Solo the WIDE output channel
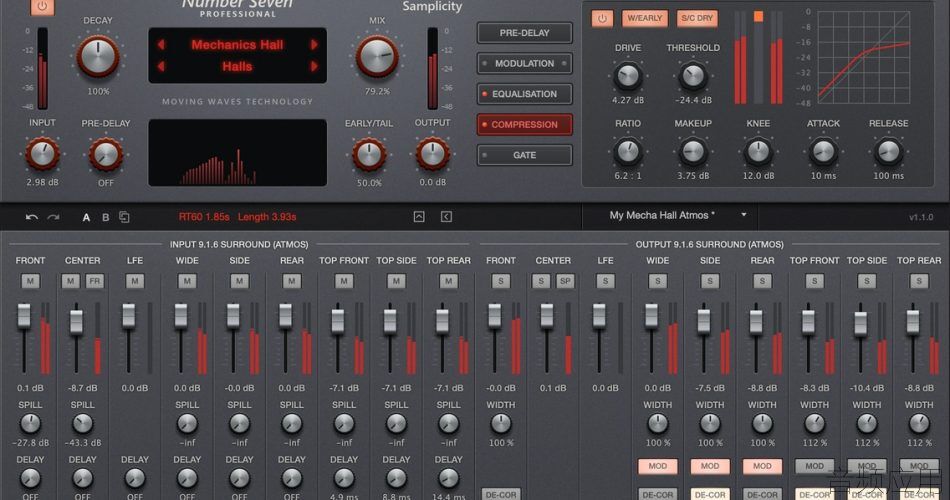The image size is (950, 500). pyautogui.click(x=657, y=281)
